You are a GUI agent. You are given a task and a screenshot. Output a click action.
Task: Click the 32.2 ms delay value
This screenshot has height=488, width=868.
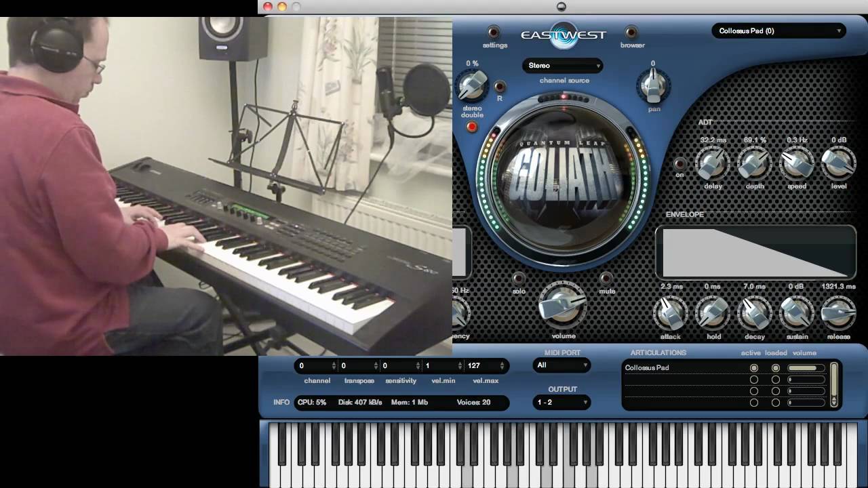click(x=713, y=140)
